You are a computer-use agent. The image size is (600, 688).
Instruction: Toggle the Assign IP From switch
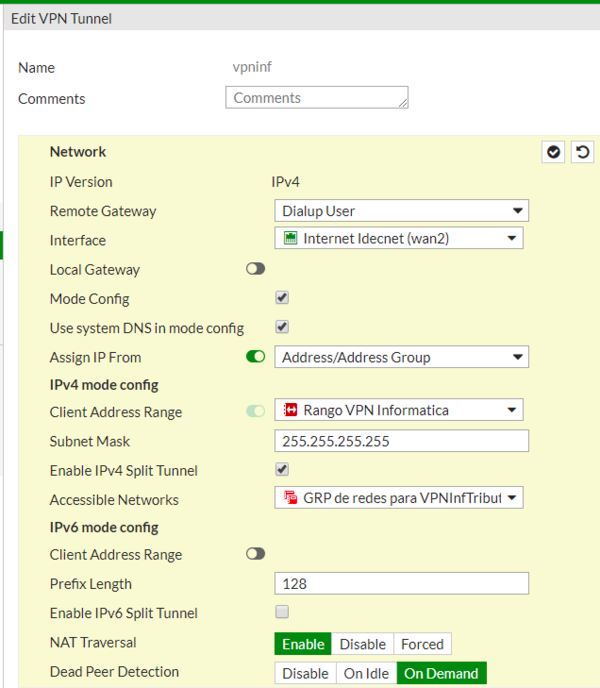pos(256,357)
